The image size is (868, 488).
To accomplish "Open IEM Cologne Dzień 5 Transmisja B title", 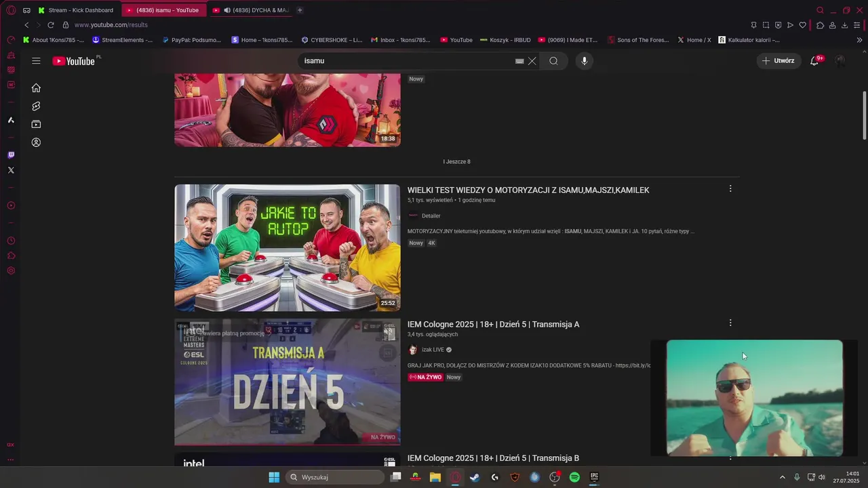I will [493, 459].
